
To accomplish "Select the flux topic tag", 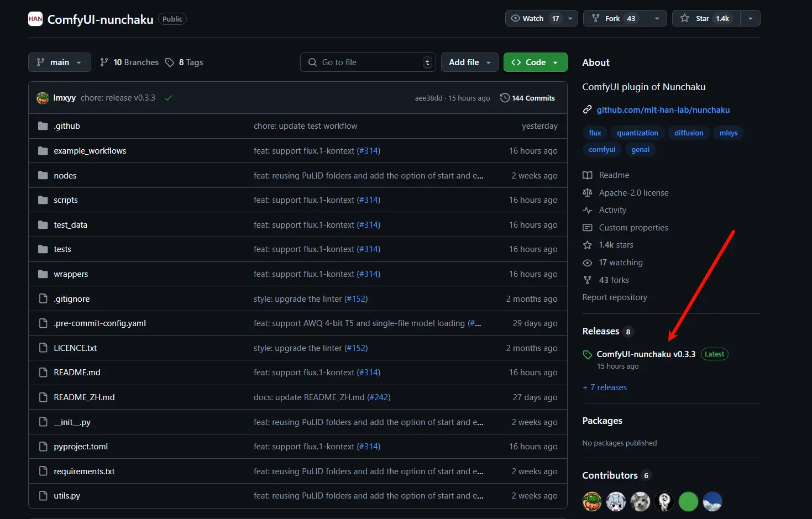I will (595, 133).
